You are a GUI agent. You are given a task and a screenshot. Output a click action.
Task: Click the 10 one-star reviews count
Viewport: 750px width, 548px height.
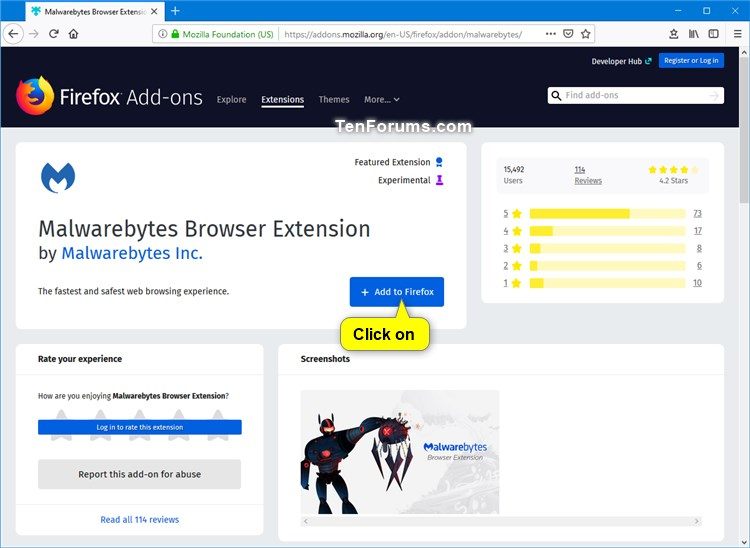pyautogui.click(x=697, y=283)
